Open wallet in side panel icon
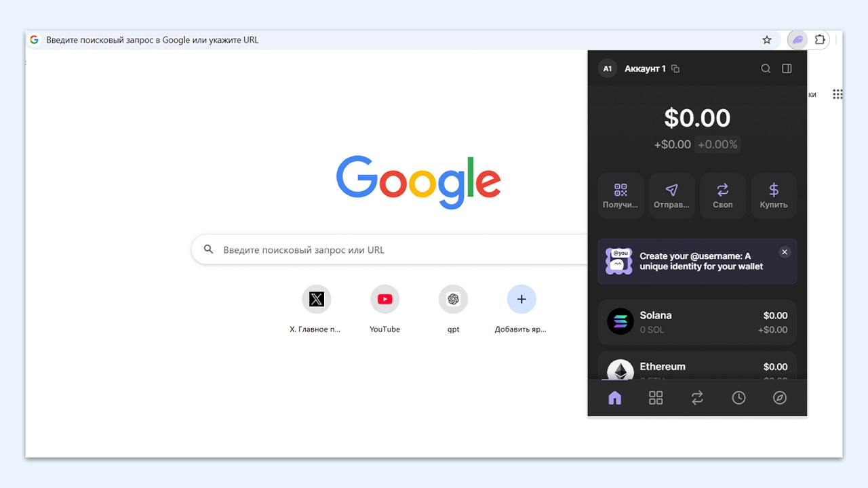Image resolution: width=868 pixels, height=488 pixels. pos(787,68)
